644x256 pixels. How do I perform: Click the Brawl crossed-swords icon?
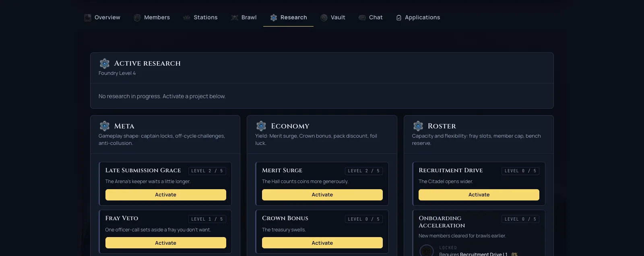point(235,18)
